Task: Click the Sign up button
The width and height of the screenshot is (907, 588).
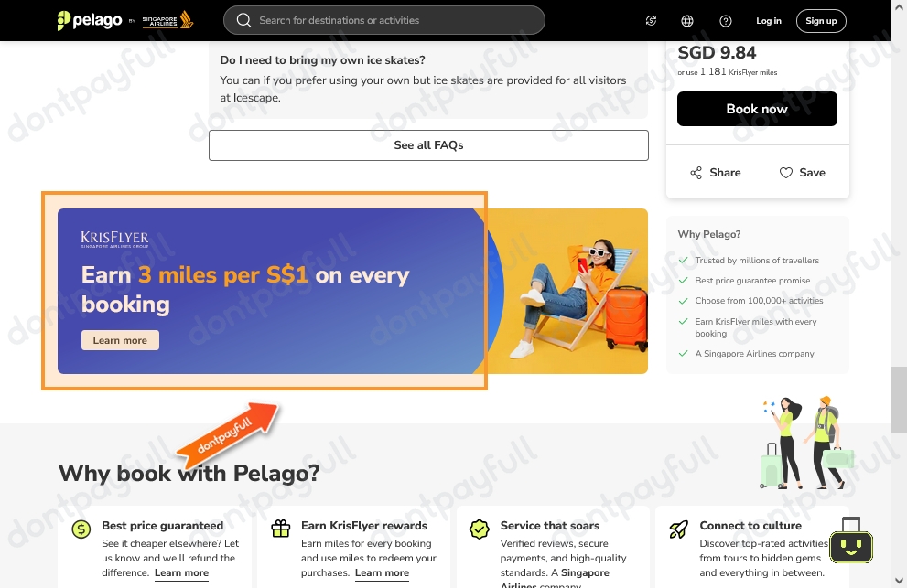Action: click(x=821, y=21)
